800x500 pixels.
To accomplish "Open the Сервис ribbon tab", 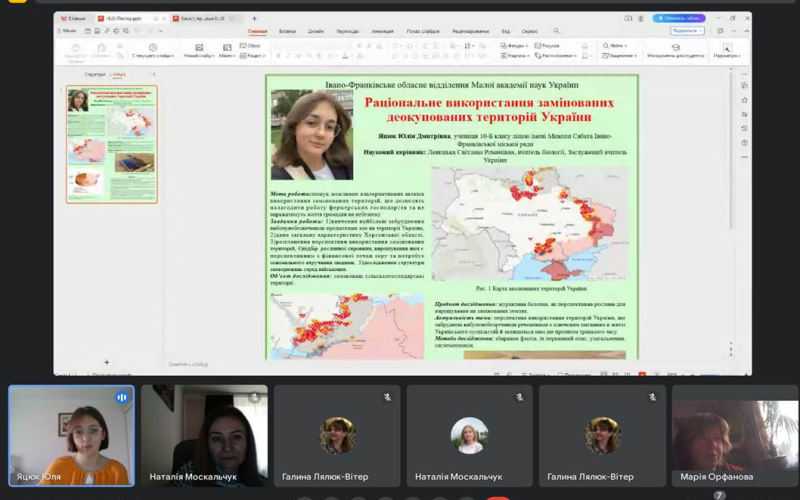I will point(530,32).
